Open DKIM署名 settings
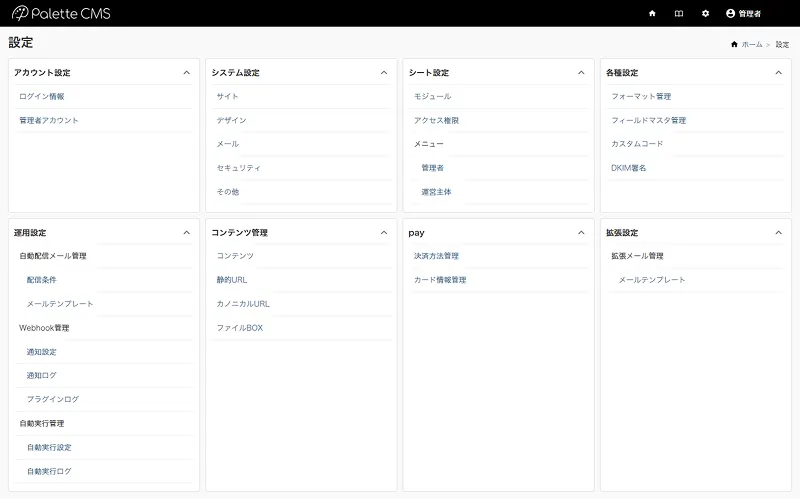Image resolution: width=800 pixels, height=499 pixels. pyautogui.click(x=629, y=168)
